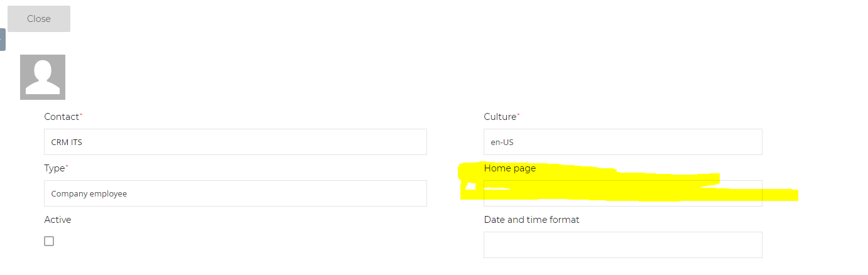868x275 pixels.
Task: Click the required asterisk beside Culture
Action: (x=519, y=115)
